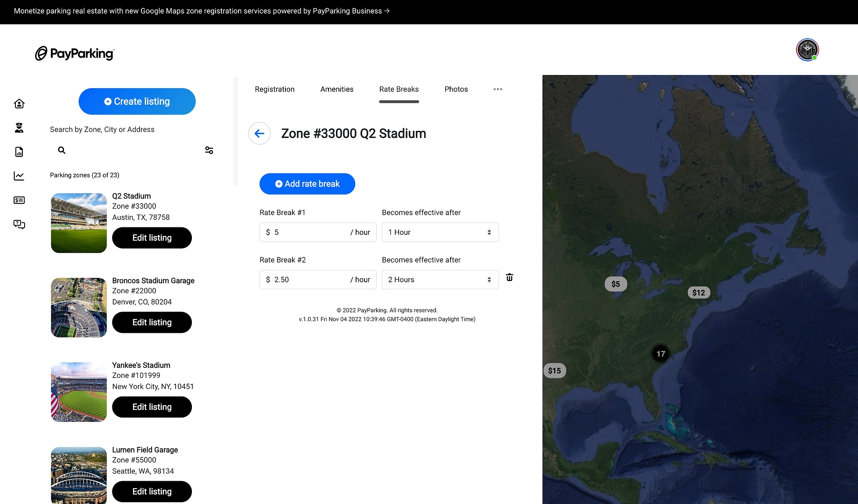
Task: Select the $12 map price marker
Action: coord(698,293)
